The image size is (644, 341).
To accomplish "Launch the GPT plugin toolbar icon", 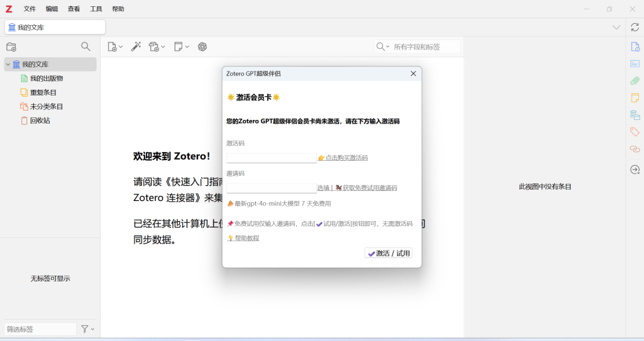I will 202,46.
